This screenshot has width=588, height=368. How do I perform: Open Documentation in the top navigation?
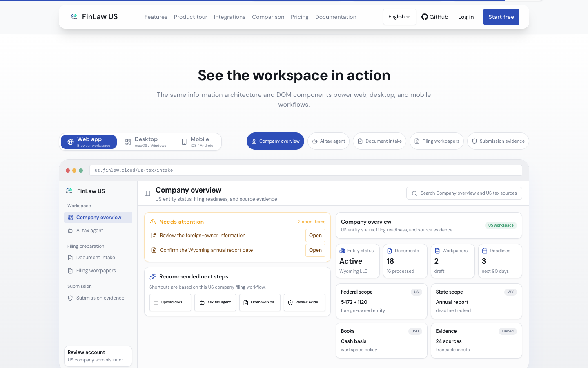(x=336, y=17)
